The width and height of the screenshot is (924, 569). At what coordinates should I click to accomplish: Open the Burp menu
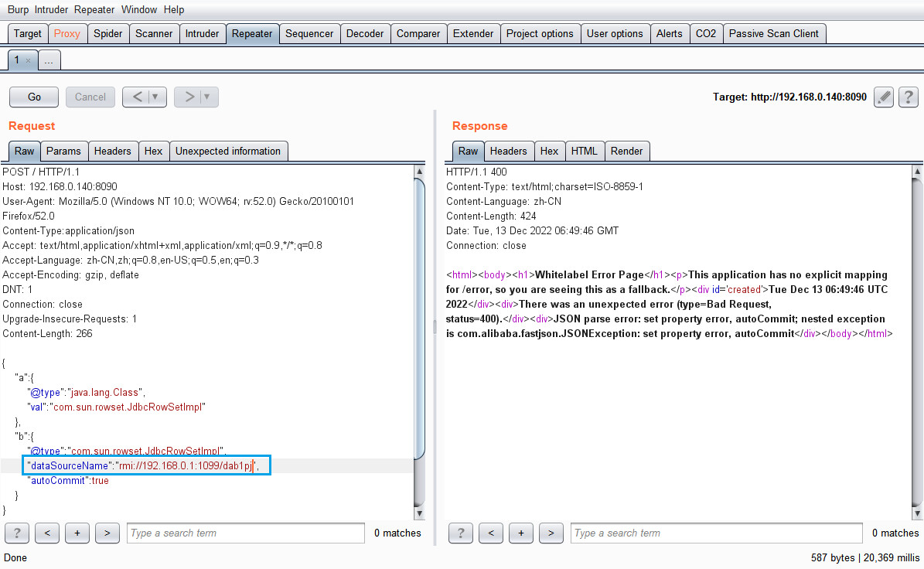[18, 9]
